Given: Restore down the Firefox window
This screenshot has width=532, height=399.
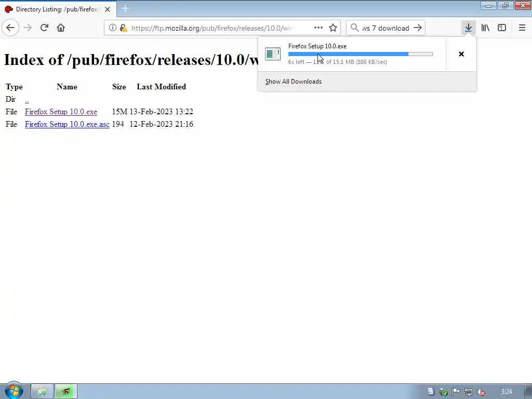Looking at the screenshot, I should 506,5.
